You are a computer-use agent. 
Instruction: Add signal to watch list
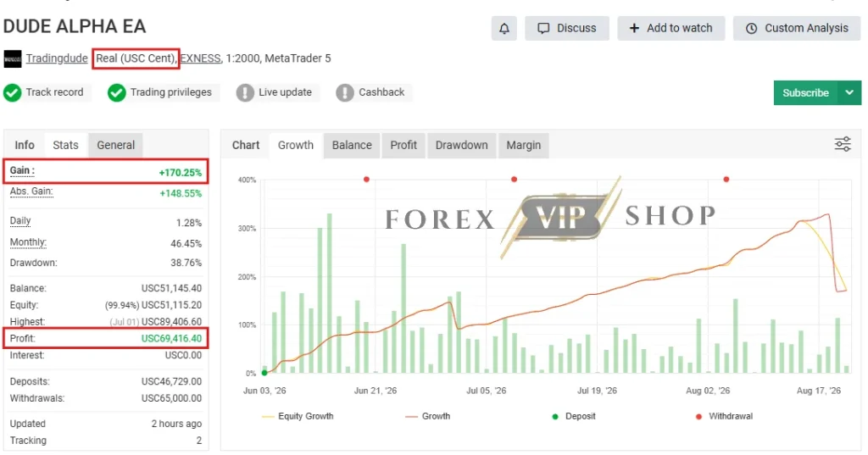coord(671,28)
